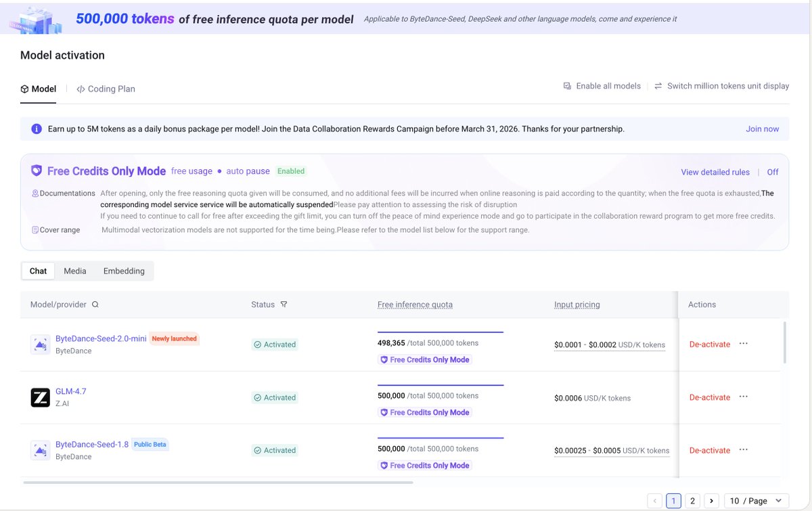Click the Input pricing column header
This screenshot has height=511, width=812.
577,305
